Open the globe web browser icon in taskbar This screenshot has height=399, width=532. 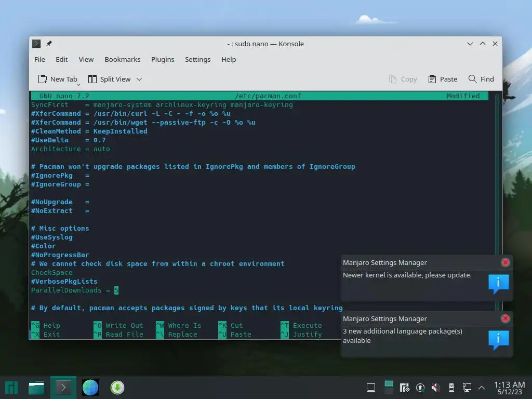(90, 388)
